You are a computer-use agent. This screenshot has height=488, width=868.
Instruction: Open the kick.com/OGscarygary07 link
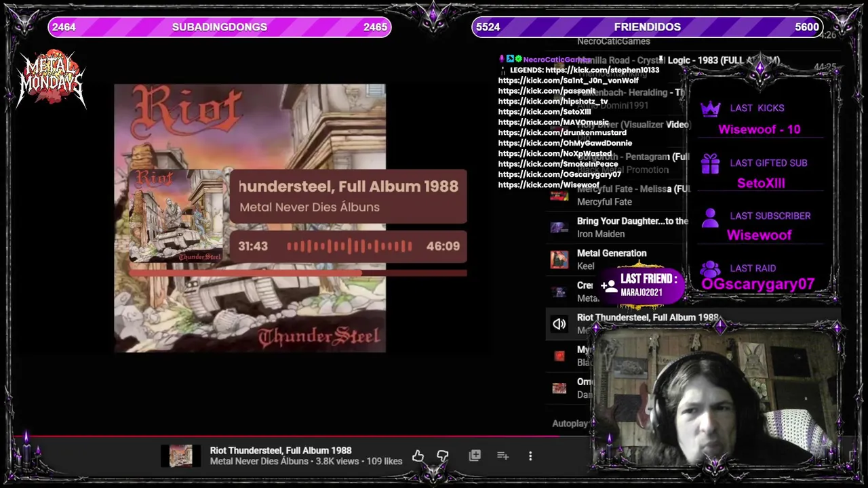(559, 174)
